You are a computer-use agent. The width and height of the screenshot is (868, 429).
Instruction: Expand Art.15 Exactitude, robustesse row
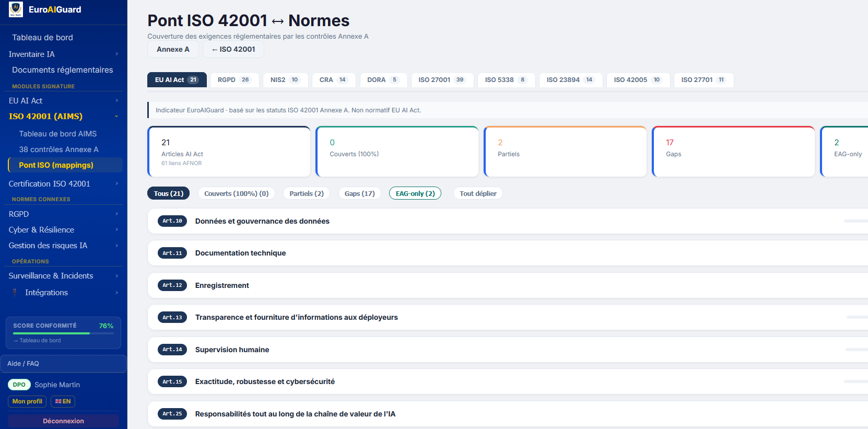tap(508, 381)
